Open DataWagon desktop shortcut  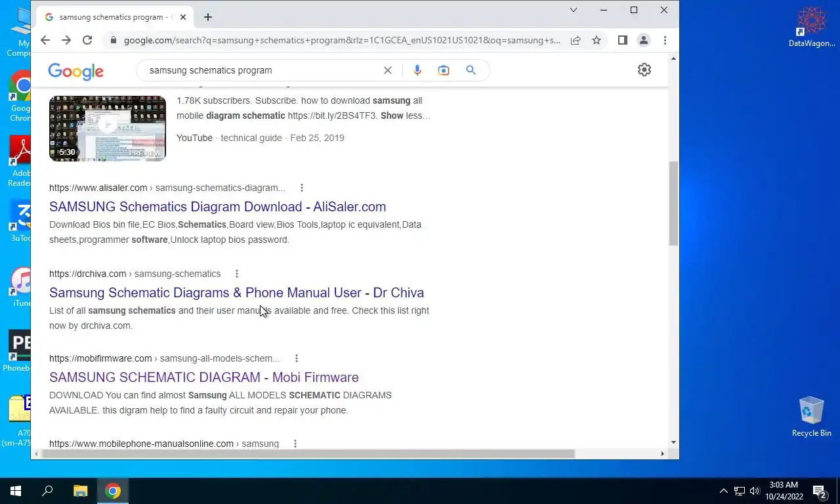tap(812, 28)
